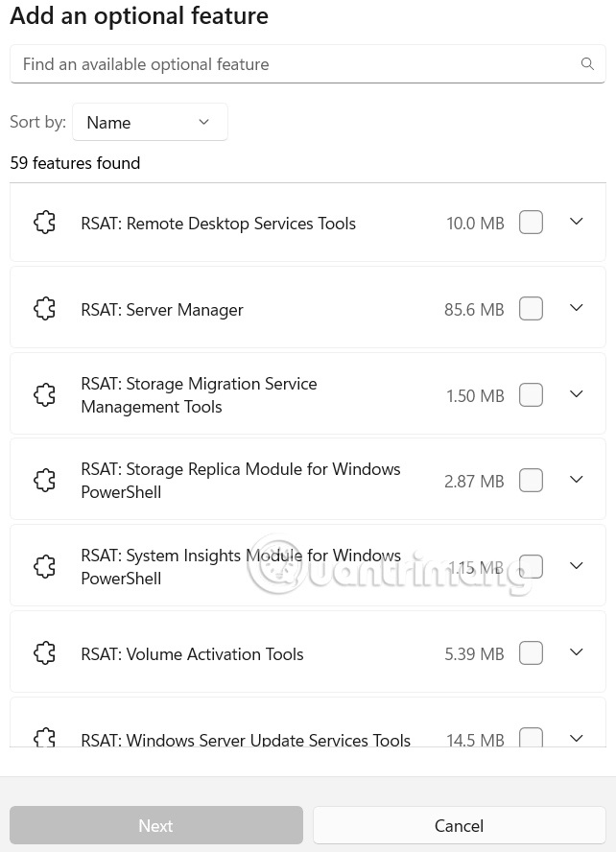616x852 pixels.
Task: Open the Sort by dropdown
Action: click(150, 122)
